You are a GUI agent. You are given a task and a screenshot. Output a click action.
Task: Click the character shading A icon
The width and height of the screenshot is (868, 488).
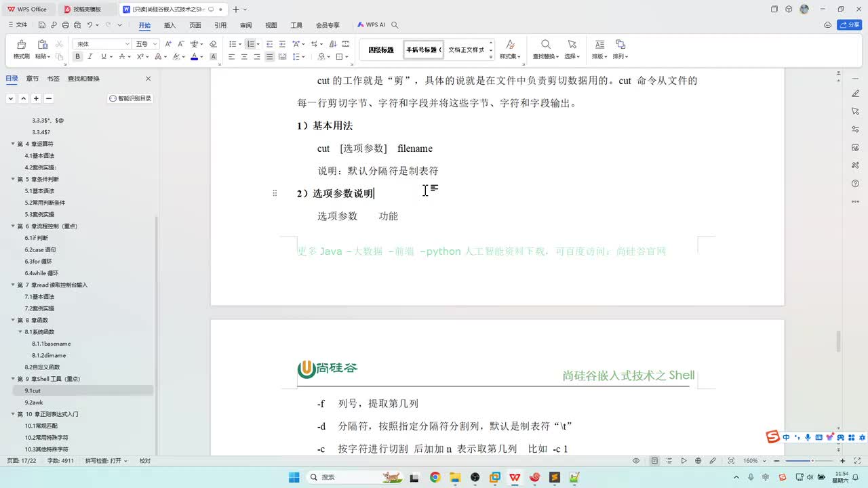tap(213, 57)
